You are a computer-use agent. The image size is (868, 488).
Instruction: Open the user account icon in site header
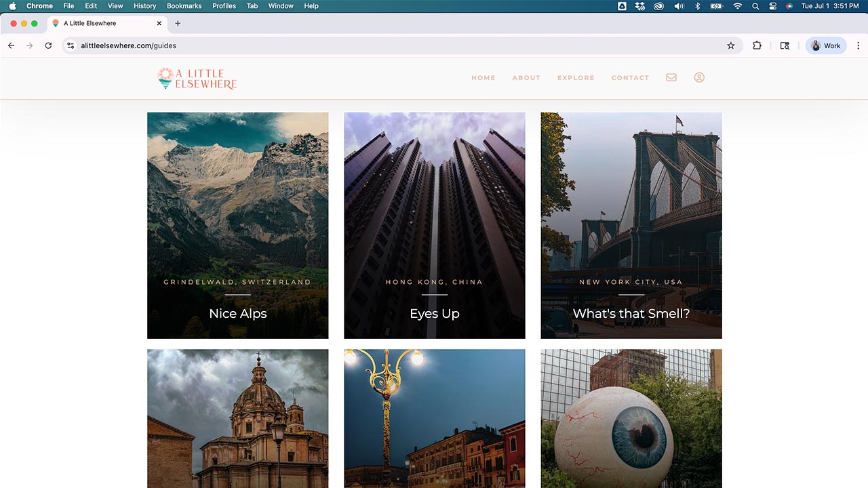[699, 77]
